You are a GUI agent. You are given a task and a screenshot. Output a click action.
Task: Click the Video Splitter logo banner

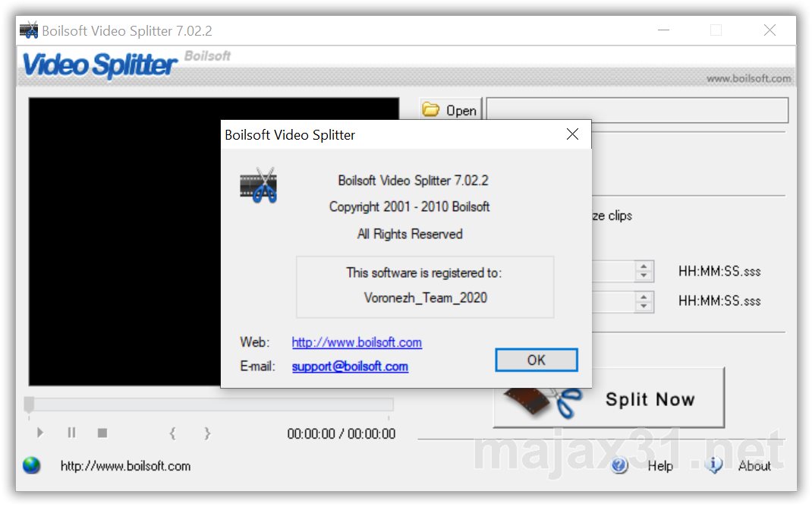point(100,65)
